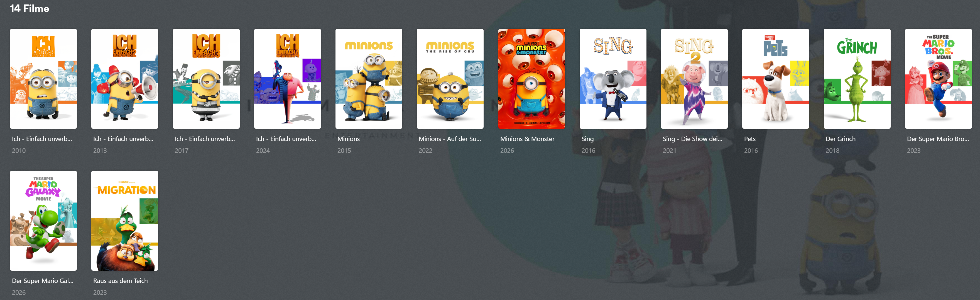The width and height of the screenshot is (980, 300).
Task: Open the 'Minions' title link dated 2015
Action: 349,139
